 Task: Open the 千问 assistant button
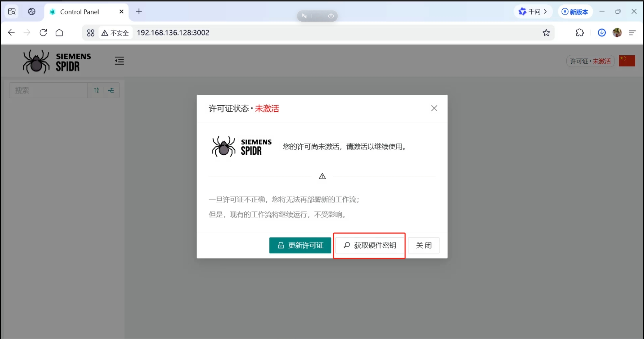[x=533, y=12]
